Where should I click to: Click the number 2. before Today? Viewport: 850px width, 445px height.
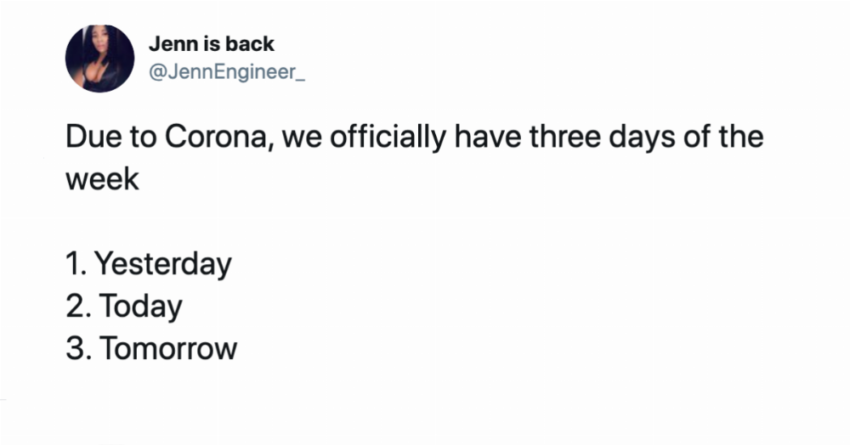click(x=79, y=306)
